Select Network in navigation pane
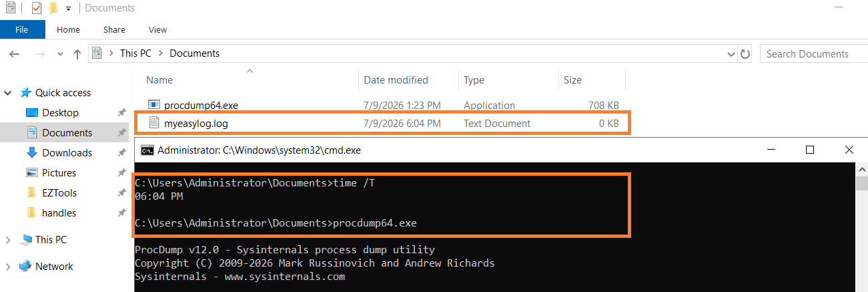 tap(54, 267)
